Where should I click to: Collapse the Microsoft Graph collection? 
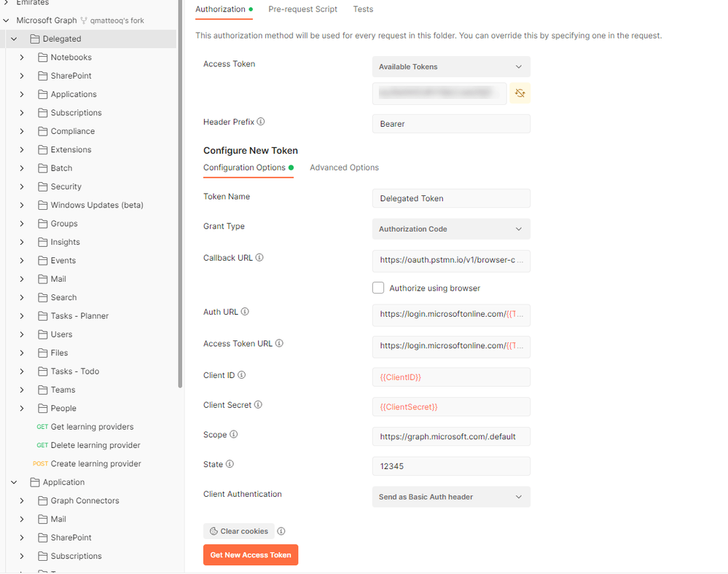click(x=6, y=20)
